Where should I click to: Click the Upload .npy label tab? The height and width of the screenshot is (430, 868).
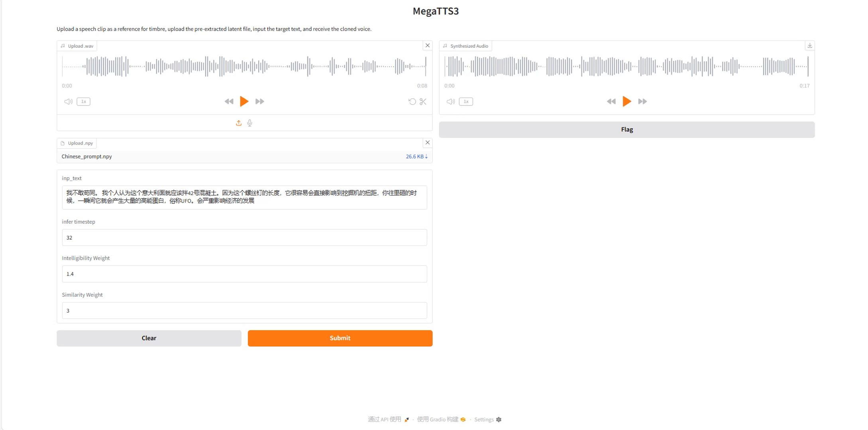click(x=77, y=143)
